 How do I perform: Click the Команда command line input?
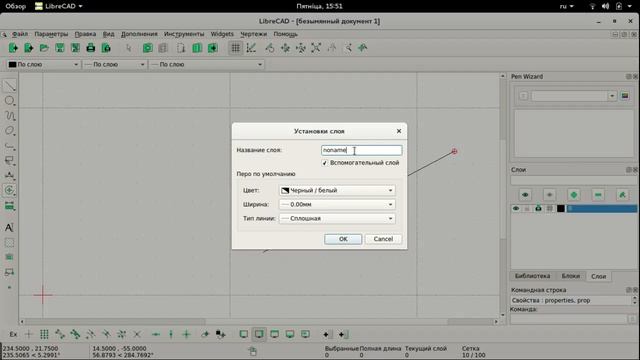point(568,319)
